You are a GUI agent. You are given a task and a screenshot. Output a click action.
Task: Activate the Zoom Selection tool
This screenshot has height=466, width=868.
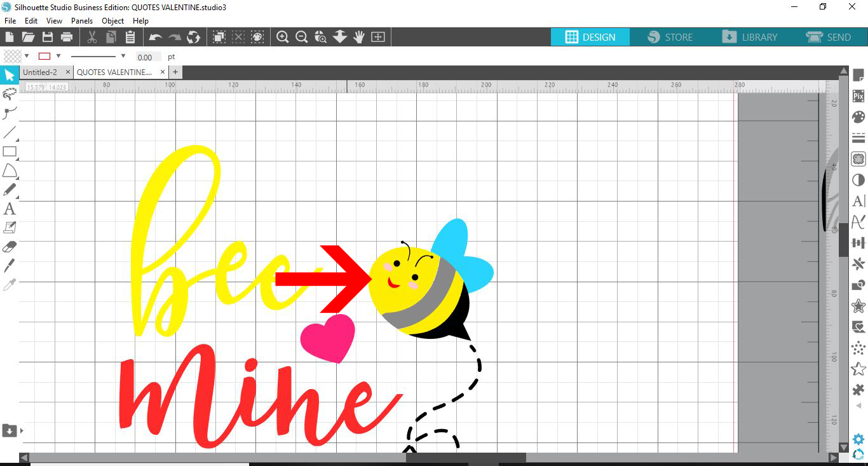pyautogui.click(x=321, y=38)
